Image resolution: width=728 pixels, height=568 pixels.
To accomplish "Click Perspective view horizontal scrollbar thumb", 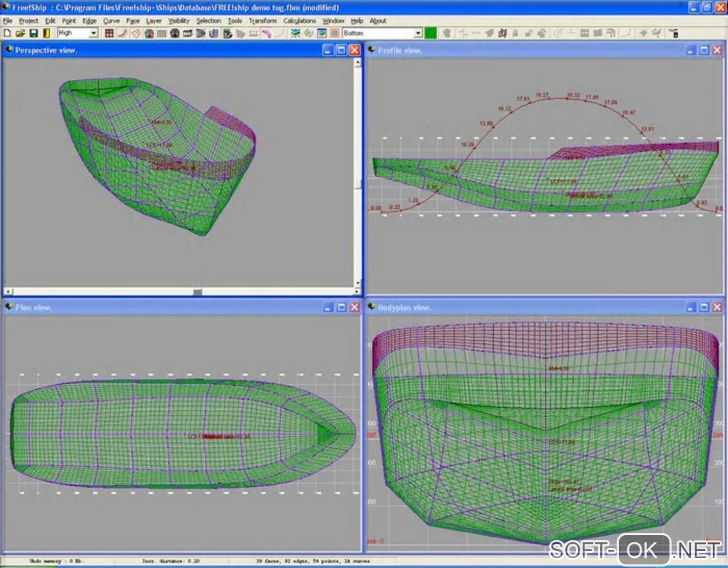I will pyautogui.click(x=197, y=291).
